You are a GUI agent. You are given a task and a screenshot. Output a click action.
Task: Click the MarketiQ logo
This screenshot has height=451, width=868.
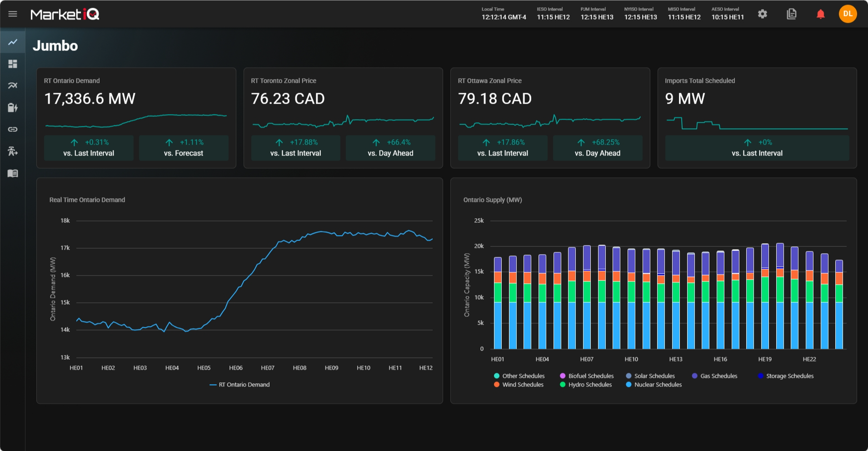(65, 15)
